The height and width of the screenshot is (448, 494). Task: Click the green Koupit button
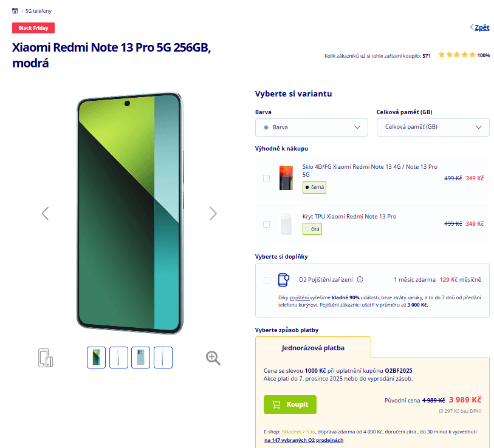point(290,404)
